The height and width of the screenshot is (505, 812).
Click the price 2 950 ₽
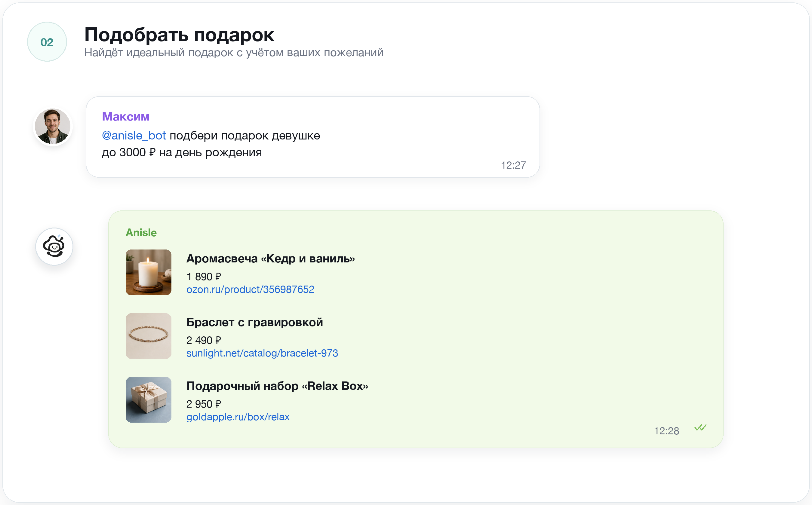pos(204,404)
